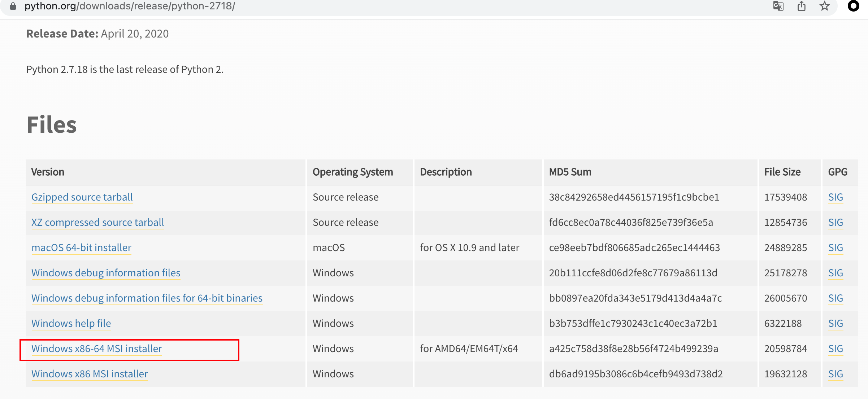This screenshot has height=399, width=868.
Task: Download the Windows help file
Action: [71, 323]
